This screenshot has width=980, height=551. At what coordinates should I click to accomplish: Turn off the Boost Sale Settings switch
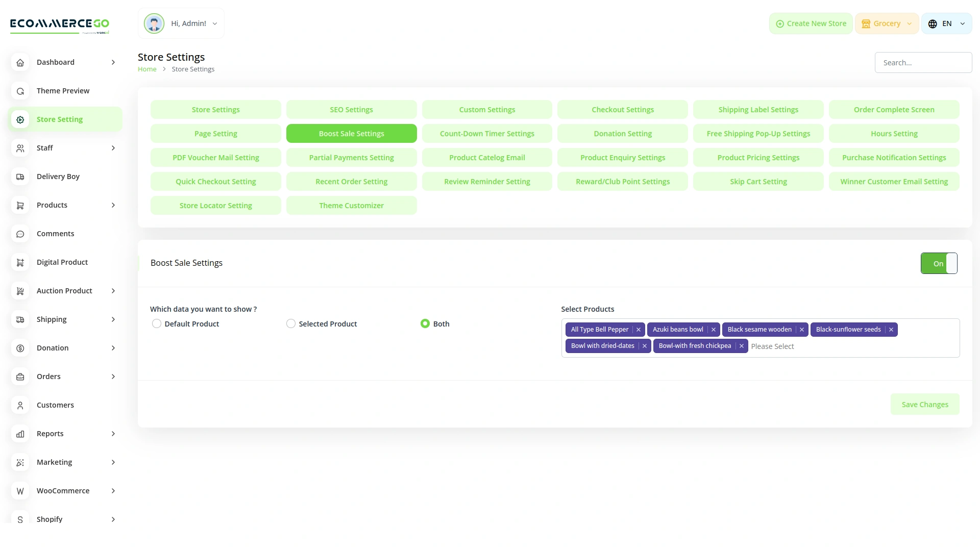point(939,263)
